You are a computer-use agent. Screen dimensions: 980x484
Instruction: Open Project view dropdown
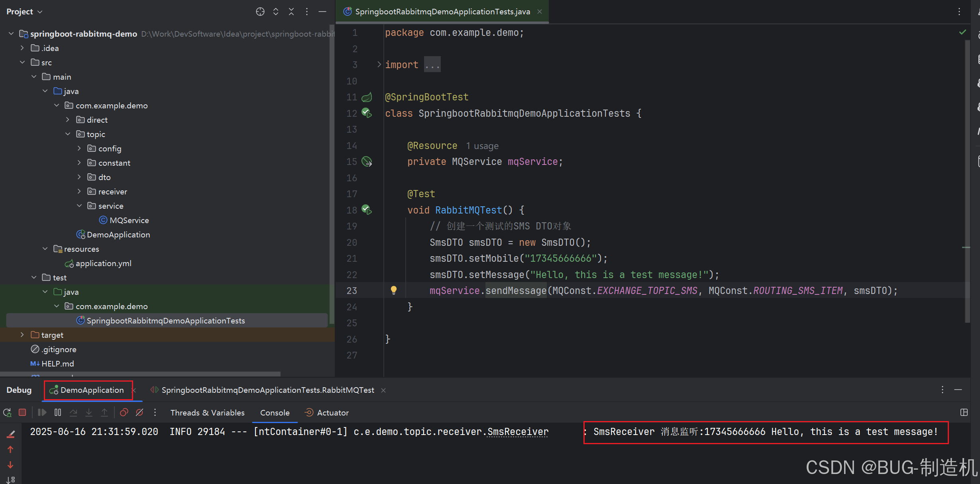pyautogui.click(x=24, y=12)
